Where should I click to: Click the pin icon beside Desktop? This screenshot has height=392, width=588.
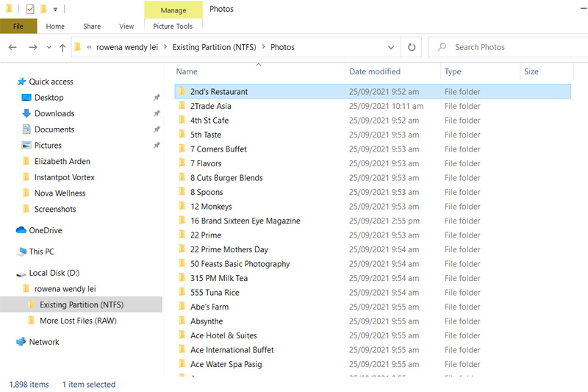(157, 98)
